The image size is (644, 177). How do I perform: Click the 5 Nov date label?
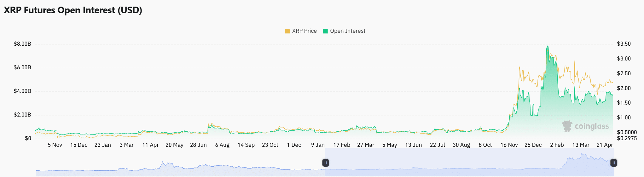[x=55, y=145]
